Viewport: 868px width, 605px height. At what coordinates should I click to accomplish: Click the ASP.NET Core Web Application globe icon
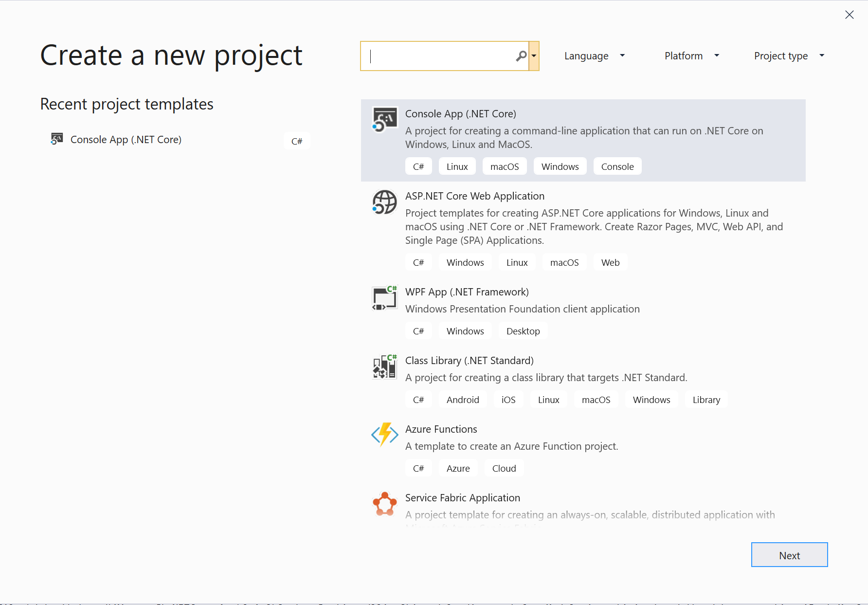[384, 202]
